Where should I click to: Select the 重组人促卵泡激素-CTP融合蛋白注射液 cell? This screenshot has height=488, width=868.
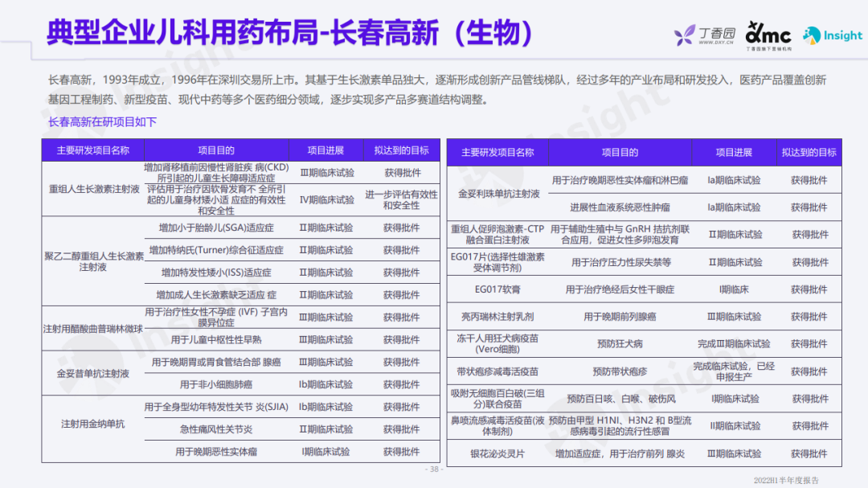(497, 234)
